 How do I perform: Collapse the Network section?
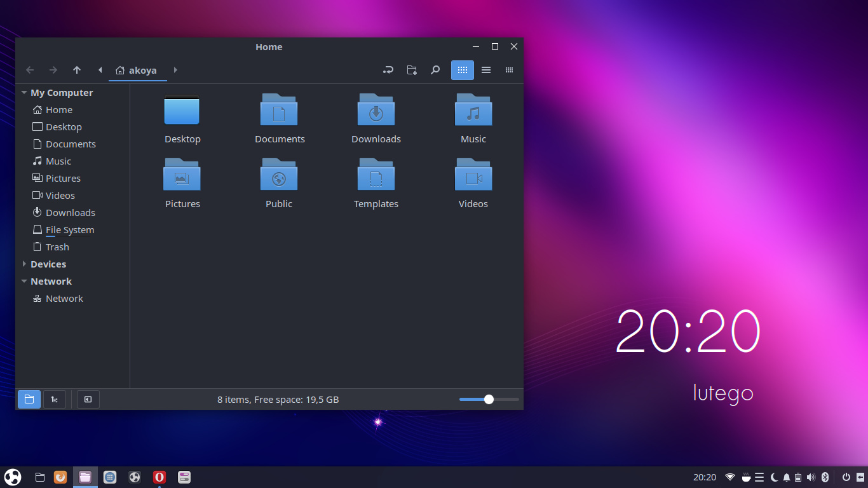coord(24,281)
